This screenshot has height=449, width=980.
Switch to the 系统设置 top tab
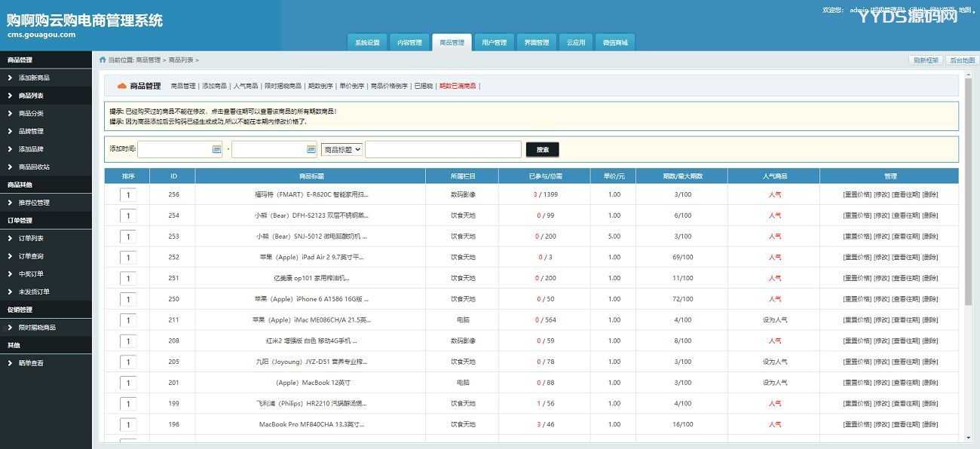click(367, 43)
